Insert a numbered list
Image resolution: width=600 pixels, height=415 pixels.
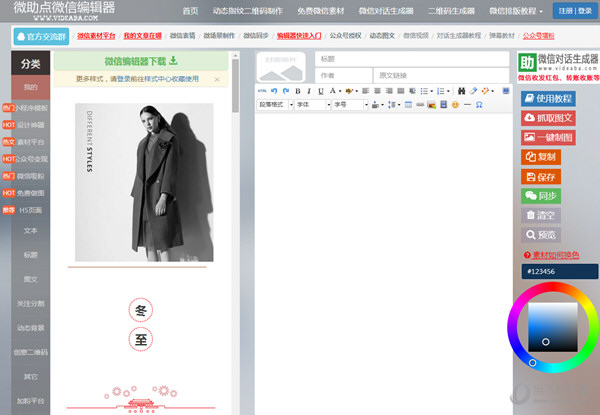click(x=441, y=91)
